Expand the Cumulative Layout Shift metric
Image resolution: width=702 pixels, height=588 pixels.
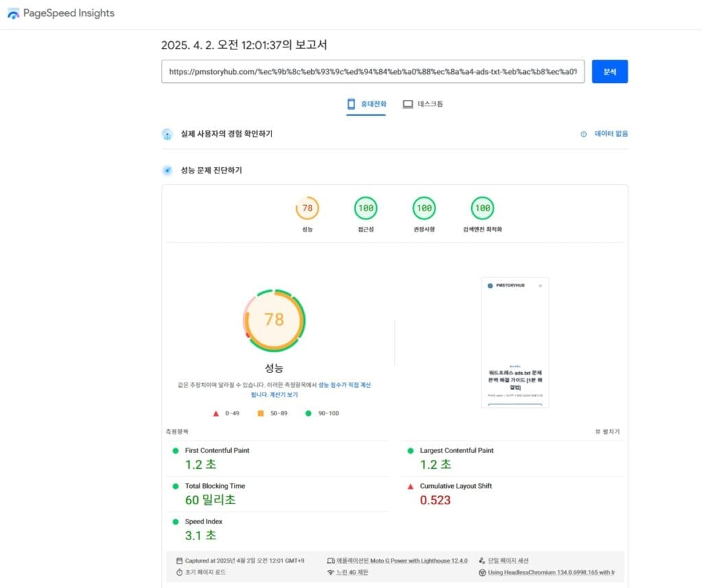click(455, 486)
